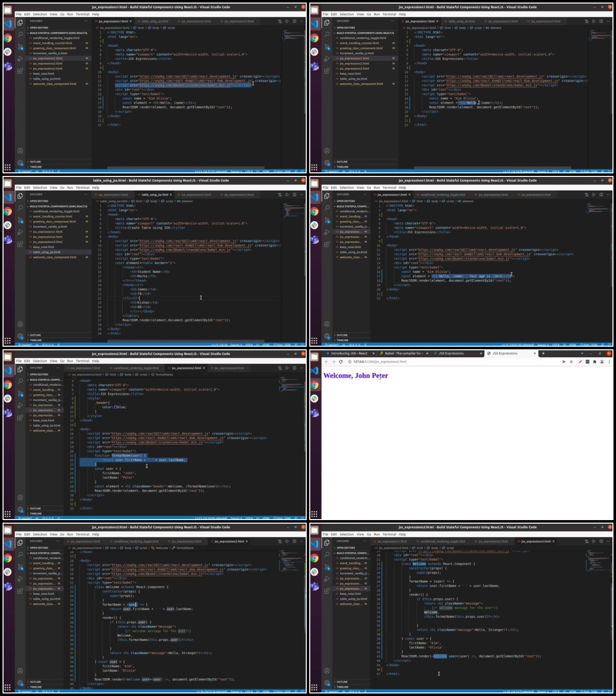Open Search view in table_using_jsx.html window
Image resolution: width=616 pixels, height=696 pixels.
tap(20, 208)
